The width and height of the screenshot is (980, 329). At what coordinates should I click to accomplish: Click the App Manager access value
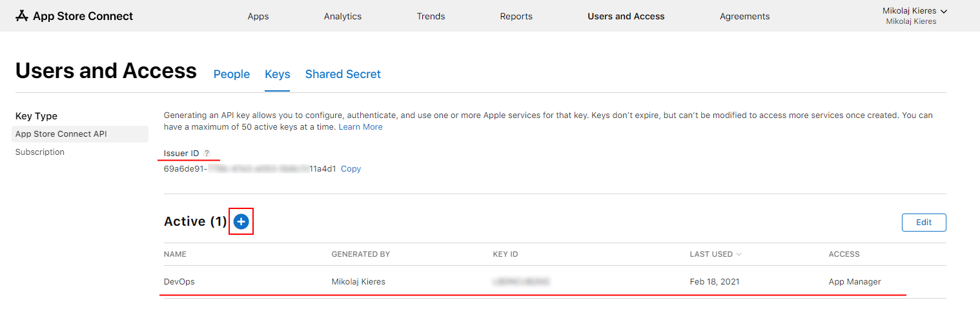[x=855, y=282]
